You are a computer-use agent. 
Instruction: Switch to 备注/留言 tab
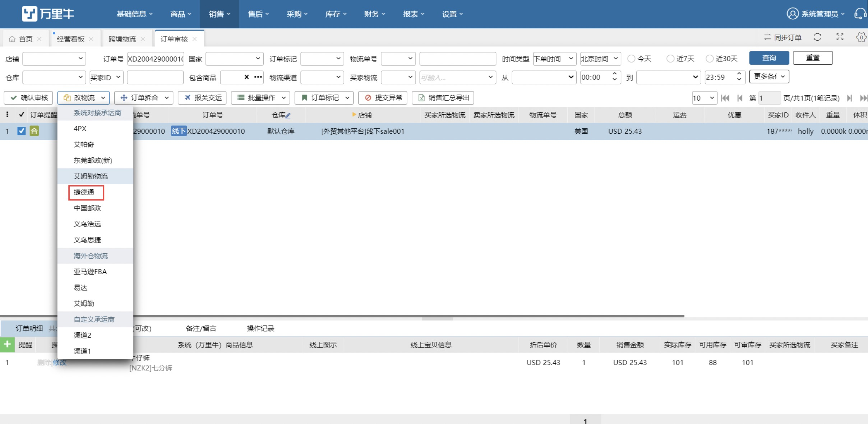201,328
